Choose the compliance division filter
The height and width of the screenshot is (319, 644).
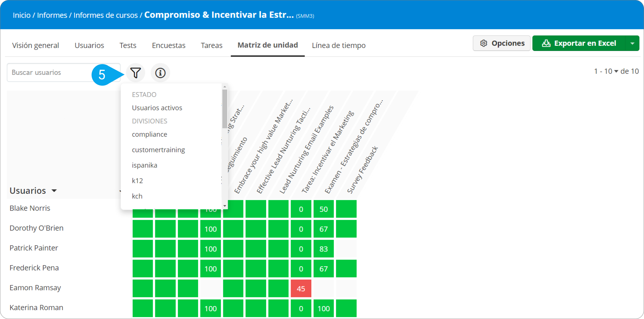pyautogui.click(x=149, y=134)
